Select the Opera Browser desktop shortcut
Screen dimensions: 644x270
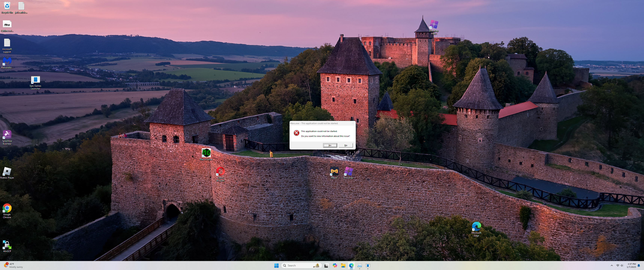tap(220, 172)
